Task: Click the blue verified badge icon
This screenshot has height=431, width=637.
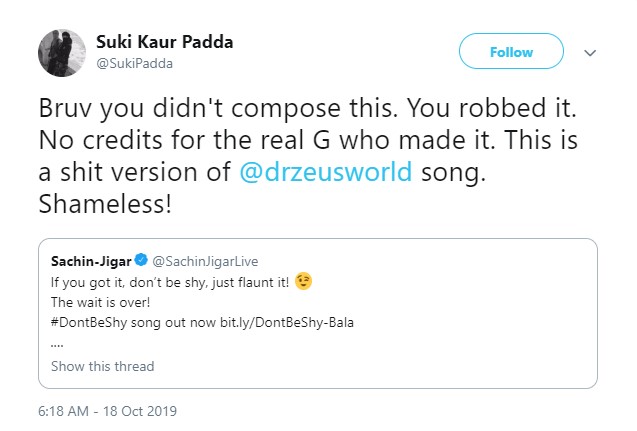Action: pos(141,260)
